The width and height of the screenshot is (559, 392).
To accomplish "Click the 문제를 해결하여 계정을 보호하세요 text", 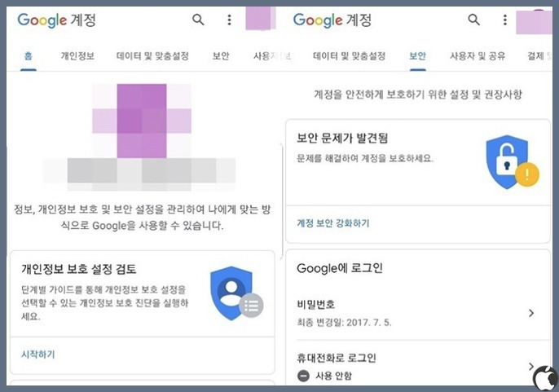I will [x=365, y=158].
